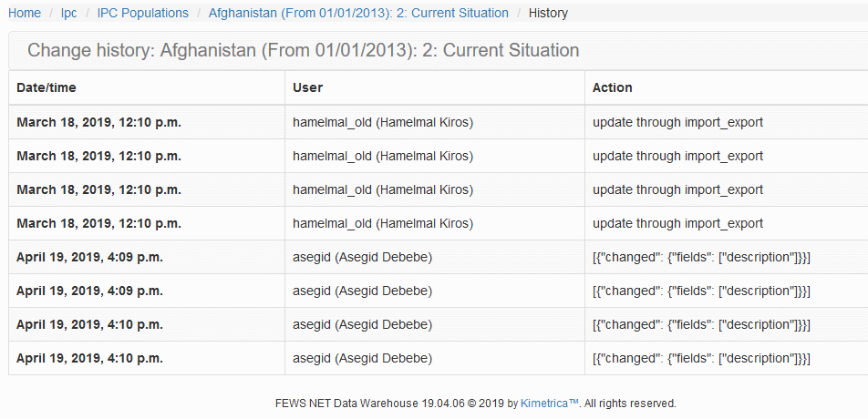The height and width of the screenshot is (419, 868).
Task: Open the Ipc breadcrumb link
Action: [x=69, y=13]
